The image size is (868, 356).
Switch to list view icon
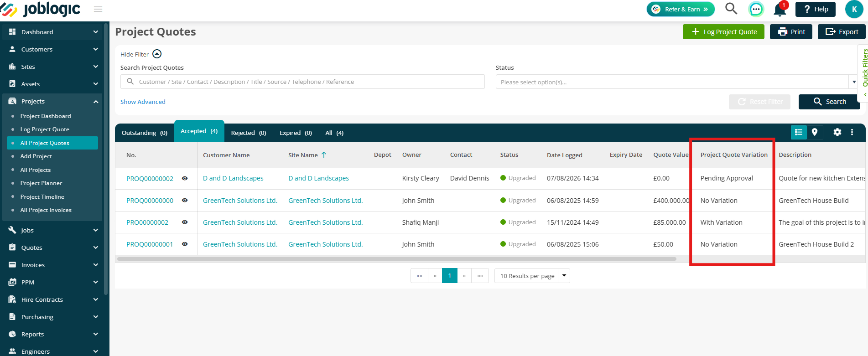tap(799, 132)
